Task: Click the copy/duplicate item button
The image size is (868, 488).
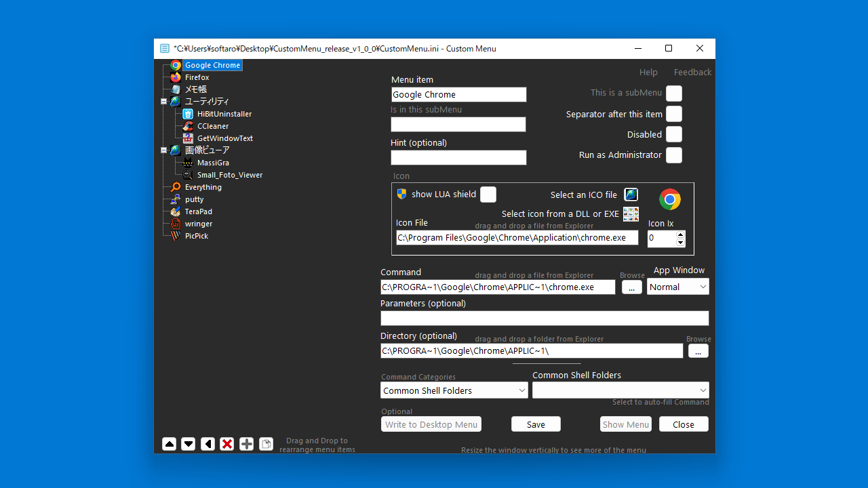Action: (267, 444)
